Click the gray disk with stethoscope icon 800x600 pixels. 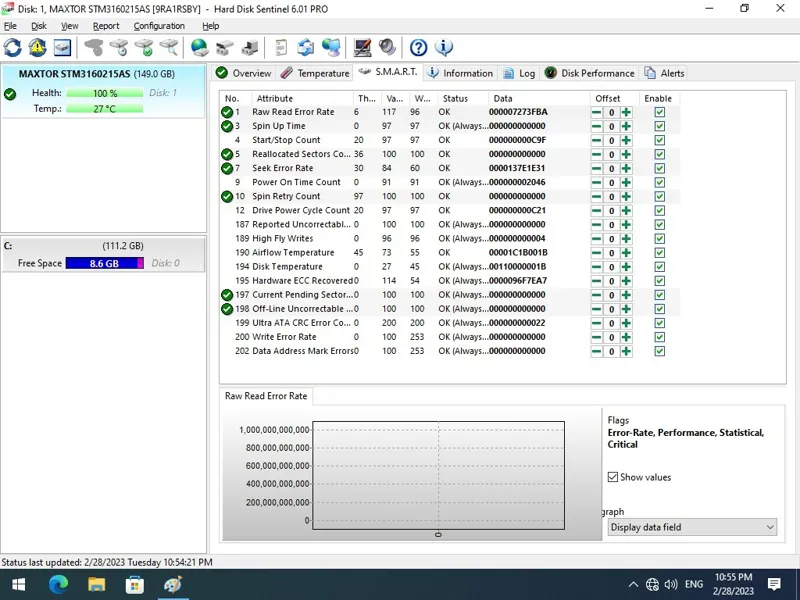click(93, 47)
